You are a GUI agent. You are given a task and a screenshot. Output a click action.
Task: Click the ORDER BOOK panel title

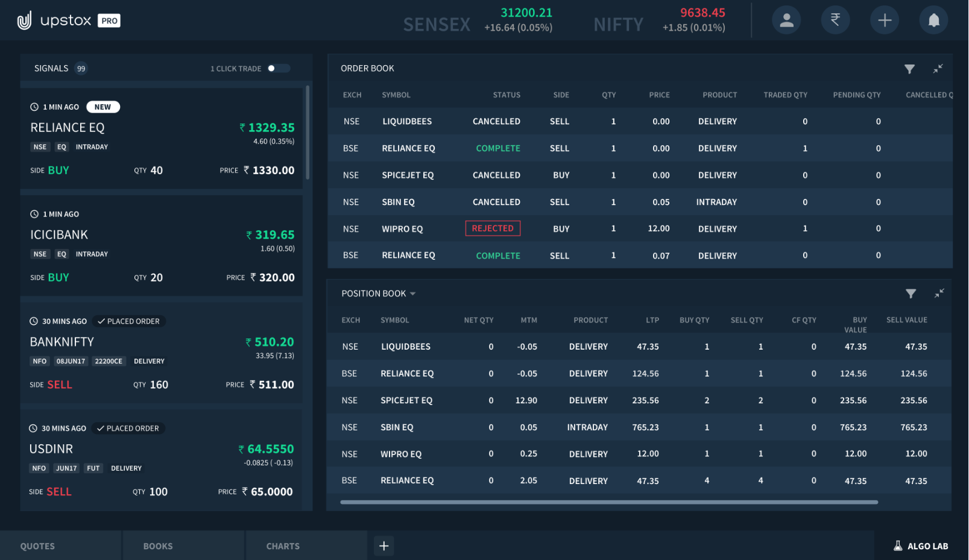click(x=367, y=69)
